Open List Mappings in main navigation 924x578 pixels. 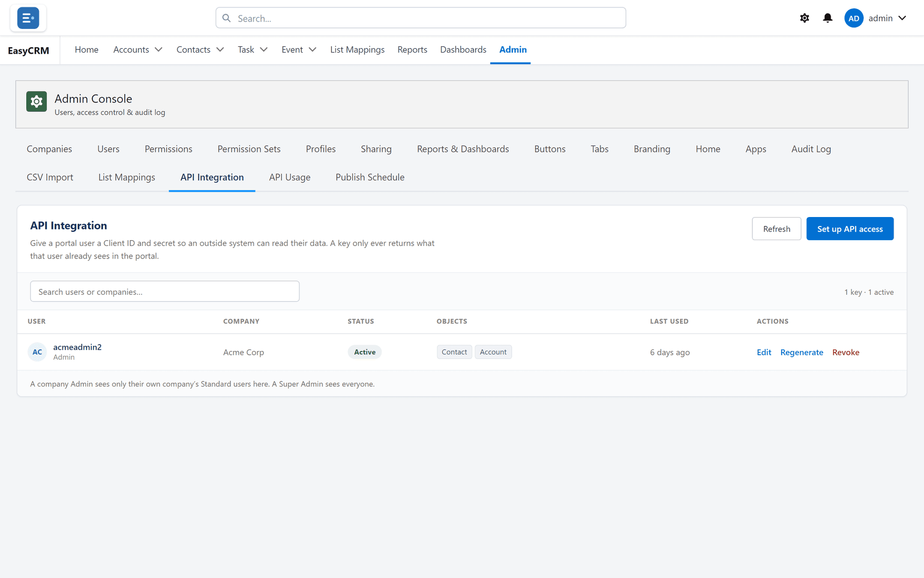click(x=357, y=49)
